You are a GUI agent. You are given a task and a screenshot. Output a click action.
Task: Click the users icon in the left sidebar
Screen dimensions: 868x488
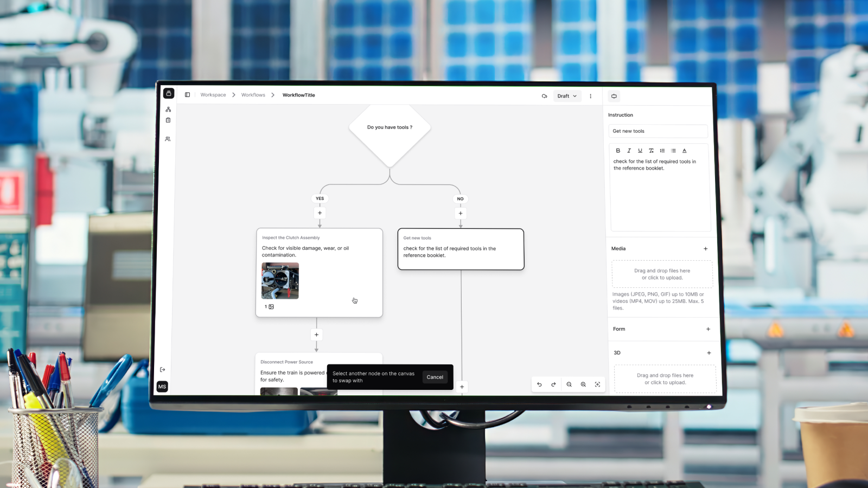(168, 139)
